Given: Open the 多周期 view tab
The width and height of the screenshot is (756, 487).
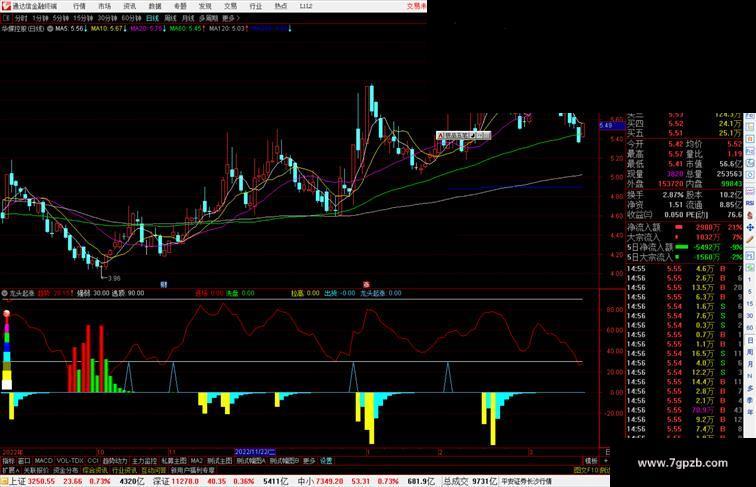Looking at the screenshot, I should point(208,18).
